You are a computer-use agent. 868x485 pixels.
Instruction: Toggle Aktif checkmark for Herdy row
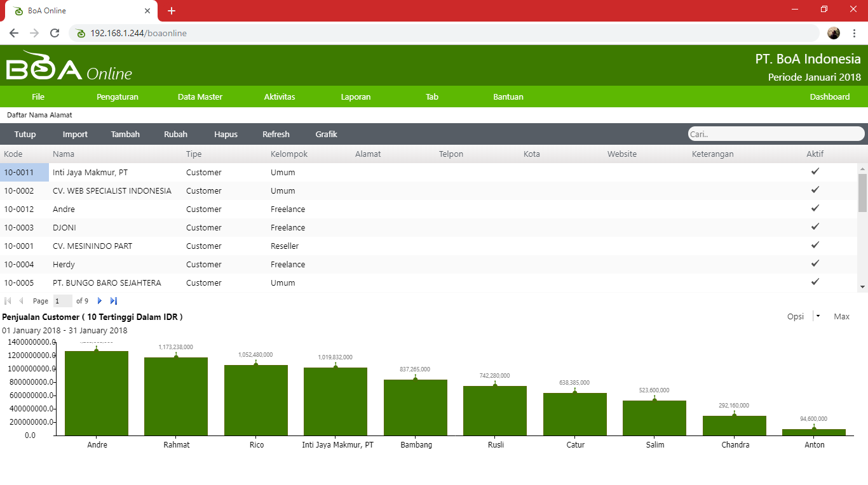click(x=815, y=263)
